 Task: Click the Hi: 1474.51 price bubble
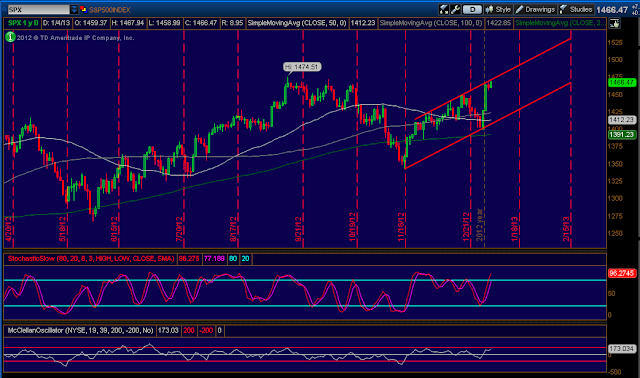(302, 67)
